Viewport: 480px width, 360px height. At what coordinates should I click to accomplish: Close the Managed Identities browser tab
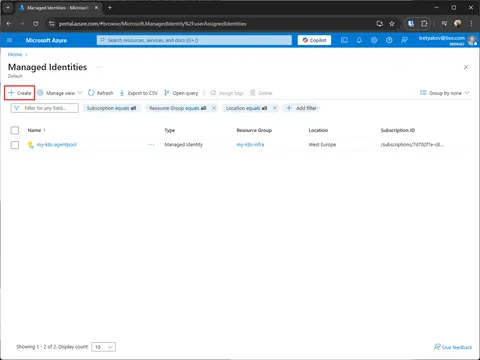96,8
